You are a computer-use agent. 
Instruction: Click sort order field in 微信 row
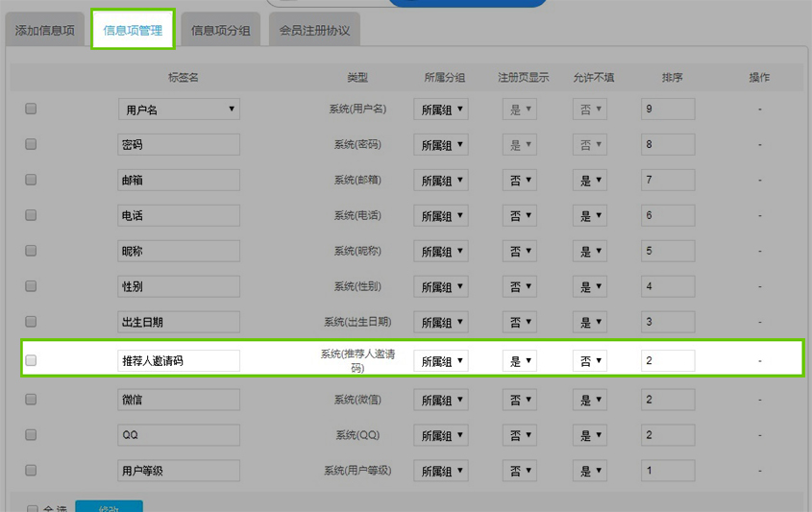click(x=668, y=400)
